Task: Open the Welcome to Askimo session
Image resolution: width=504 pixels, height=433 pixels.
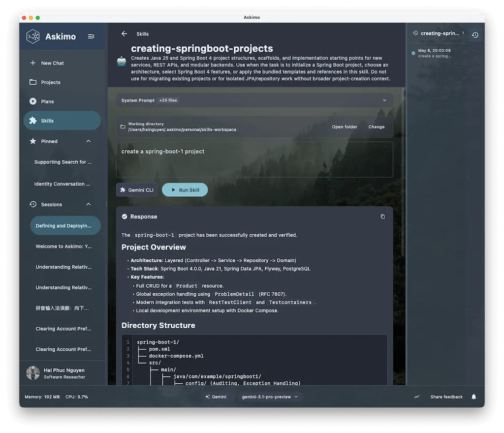Action: (65, 247)
